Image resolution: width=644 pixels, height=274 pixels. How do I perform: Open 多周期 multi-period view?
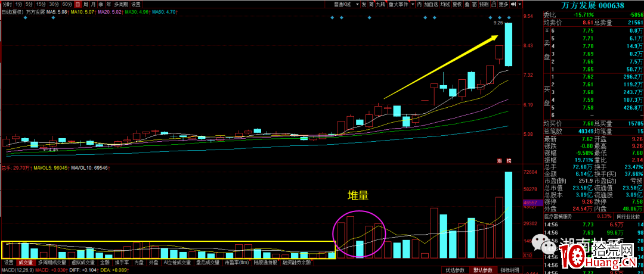pyautogui.click(x=120, y=5)
